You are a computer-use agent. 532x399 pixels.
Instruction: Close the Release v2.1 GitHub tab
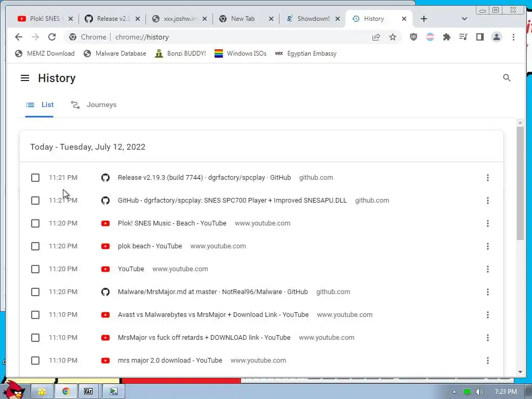tap(137, 19)
